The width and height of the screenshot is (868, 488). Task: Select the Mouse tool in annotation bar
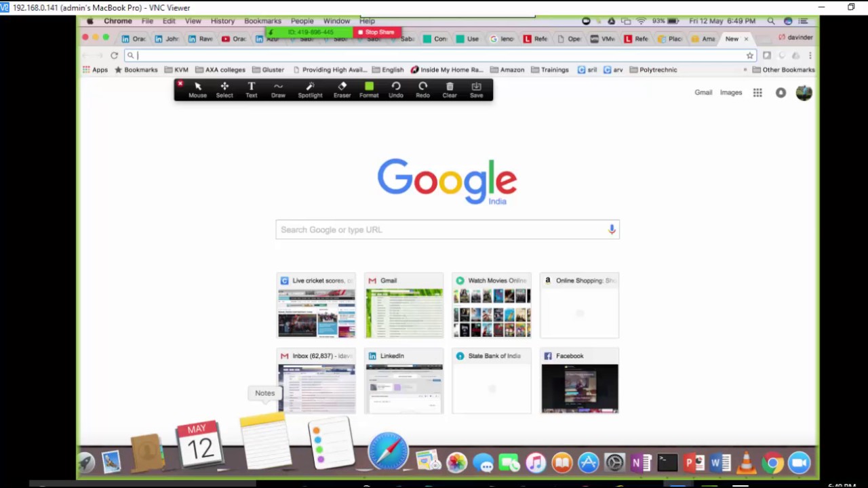197,89
